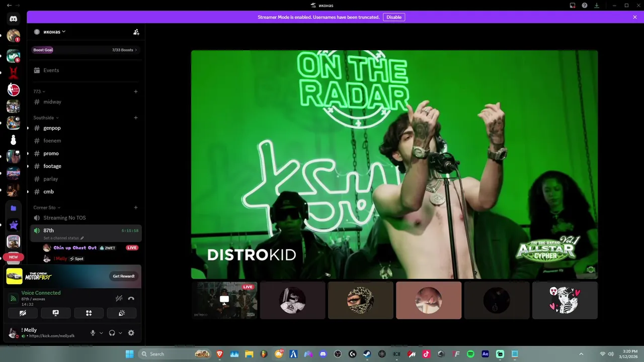
Task: Open Discord Direct Messages home icon
Action: pyautogui.click(x=14, y=19)
